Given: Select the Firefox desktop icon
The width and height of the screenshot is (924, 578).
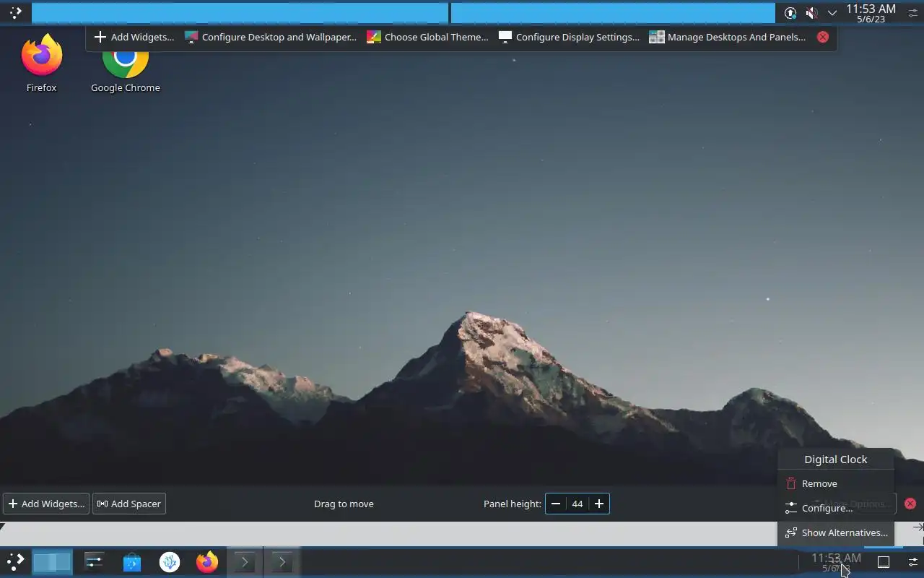Looking at the screenshot, I should pos(41,64).
